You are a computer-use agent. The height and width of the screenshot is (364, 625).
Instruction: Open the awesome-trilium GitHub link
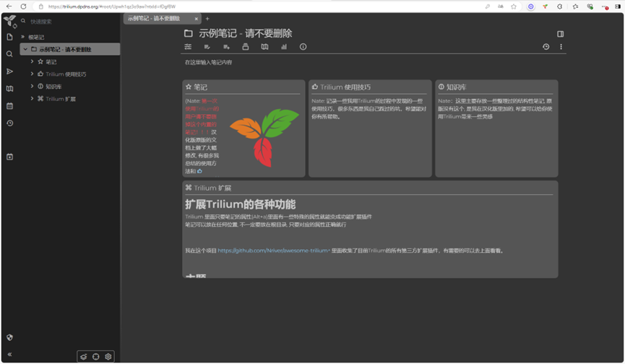(x=273, y=251)
